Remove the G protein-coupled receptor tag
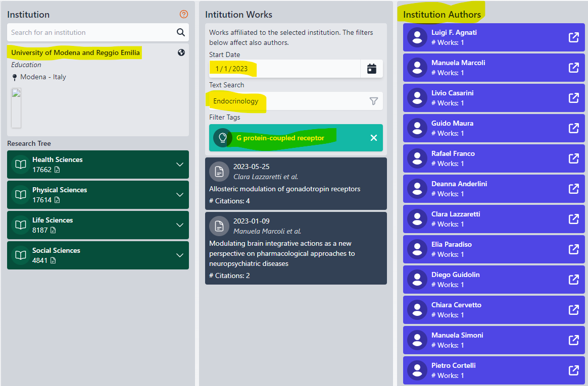Viewport: 588px width, 386px height. click(374, 138)
